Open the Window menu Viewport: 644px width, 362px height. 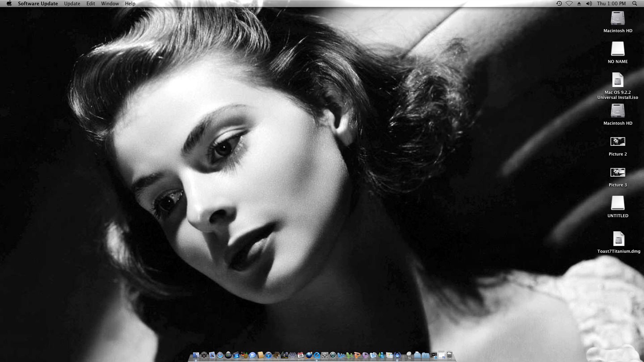pos(110,4)
